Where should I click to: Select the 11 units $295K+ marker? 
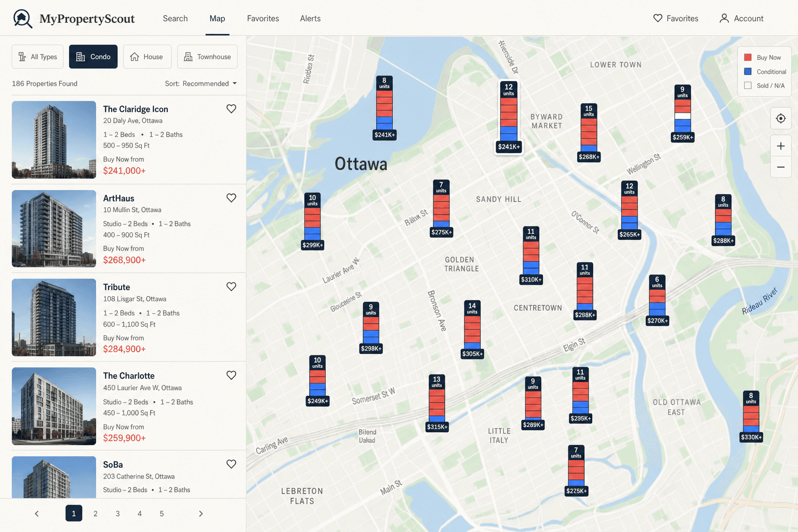[580, 396]
